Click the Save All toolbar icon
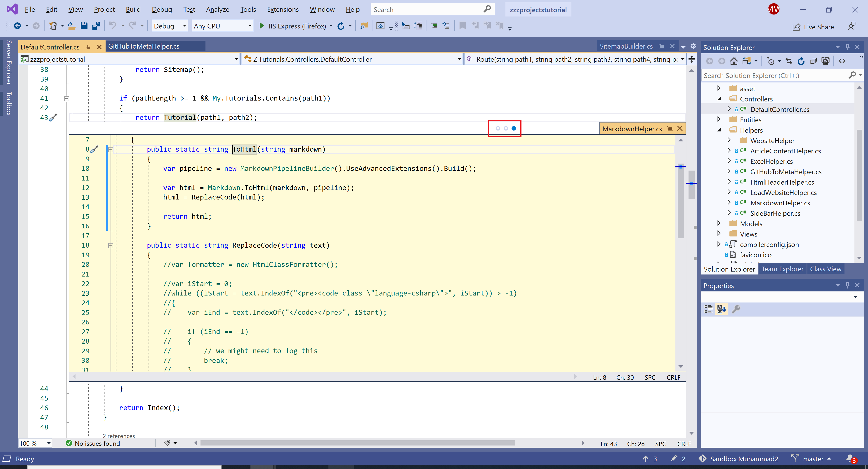The image size is (868, 469). 96,26
